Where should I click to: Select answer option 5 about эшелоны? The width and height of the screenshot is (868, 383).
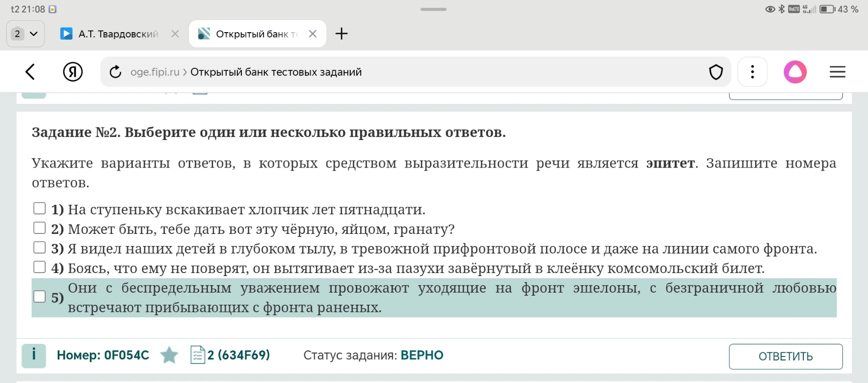pos(40,297)
